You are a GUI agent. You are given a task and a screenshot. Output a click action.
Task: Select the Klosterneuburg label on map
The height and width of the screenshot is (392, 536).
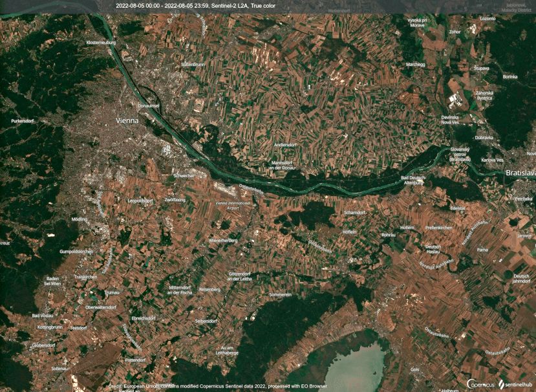coord(102,42)
